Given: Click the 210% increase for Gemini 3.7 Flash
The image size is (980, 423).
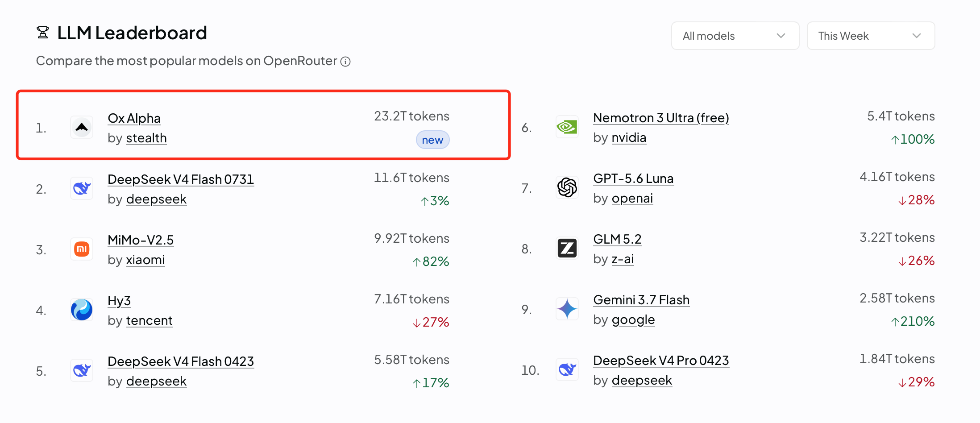Looking at the screenshot, I should [913, 321].
